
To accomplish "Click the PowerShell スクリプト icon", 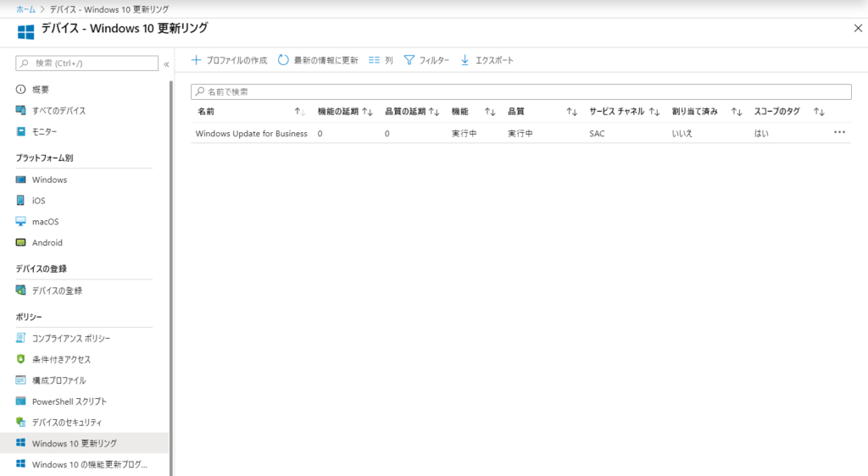I will 20,401.
